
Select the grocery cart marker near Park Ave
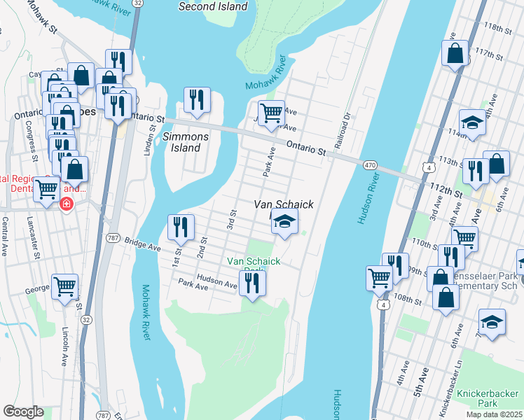click(x=271, y=115)
